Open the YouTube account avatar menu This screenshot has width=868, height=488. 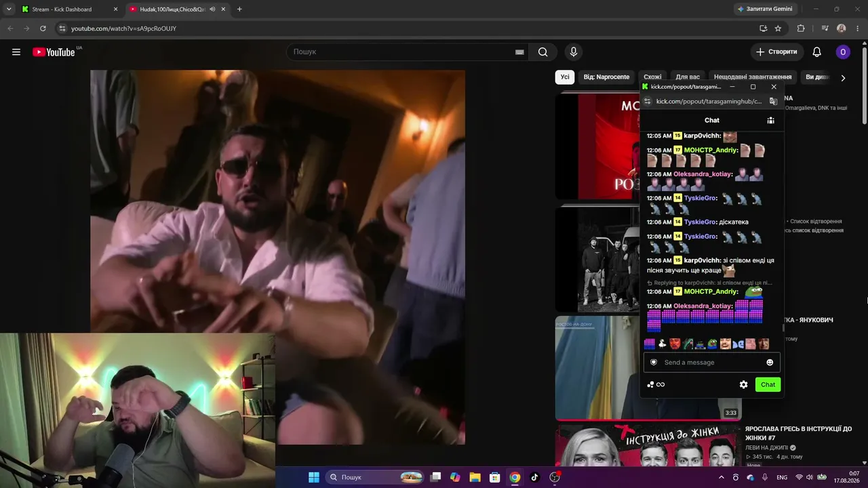(x=843, y=52)
